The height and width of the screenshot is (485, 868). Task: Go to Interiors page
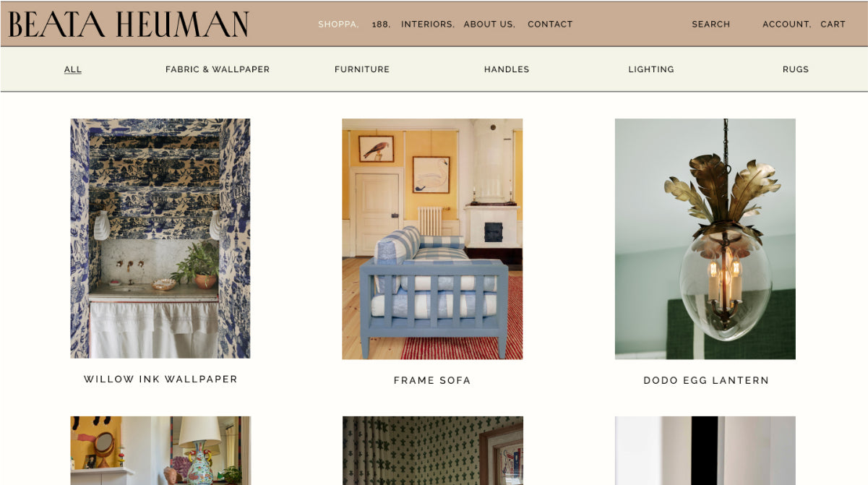click(x=428, y=25)
